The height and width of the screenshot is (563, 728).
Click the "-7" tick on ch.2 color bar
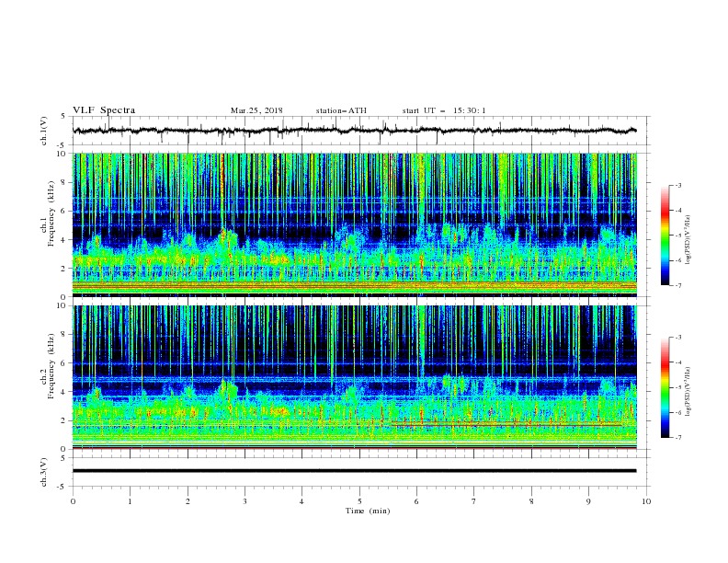(x=678, y=438)
